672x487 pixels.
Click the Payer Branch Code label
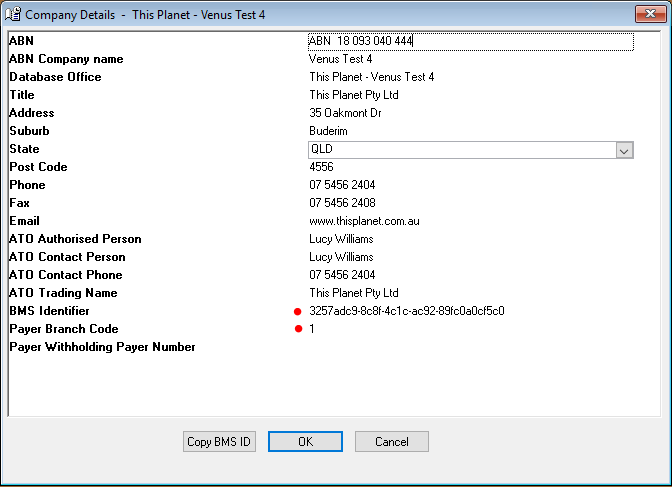click(x=64, y=329)
